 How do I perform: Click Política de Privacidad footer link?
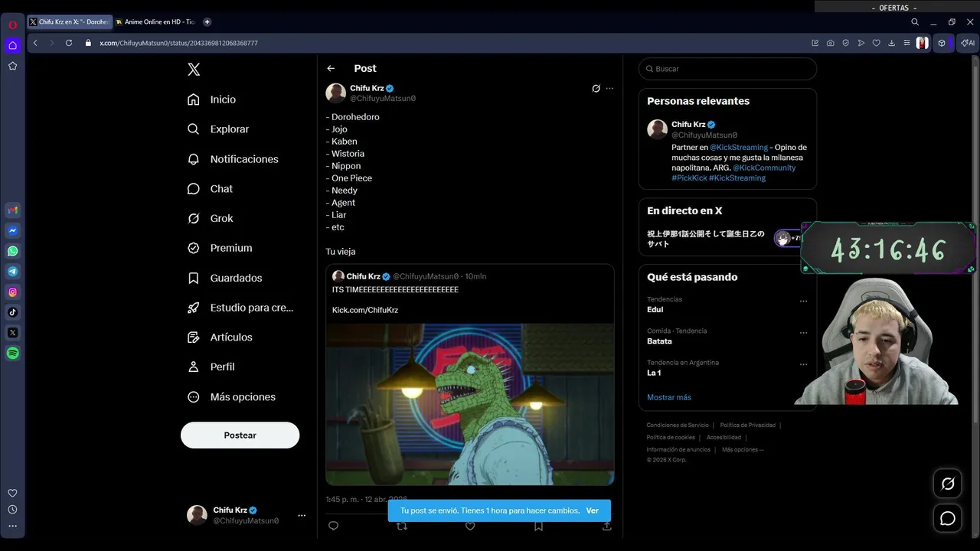point(747,425)
